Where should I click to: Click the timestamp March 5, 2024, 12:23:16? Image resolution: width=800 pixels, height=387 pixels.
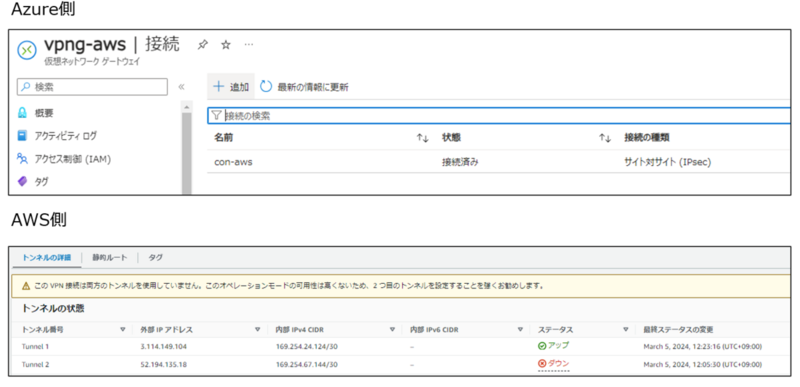coord(703,347)
